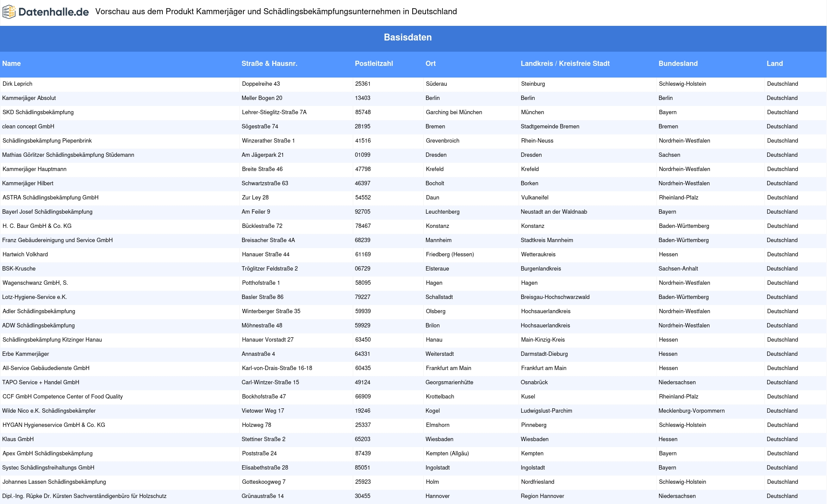
Task: Click Landkreis / Kreisfreie Stadt column header
Action: tap(565, 63)
